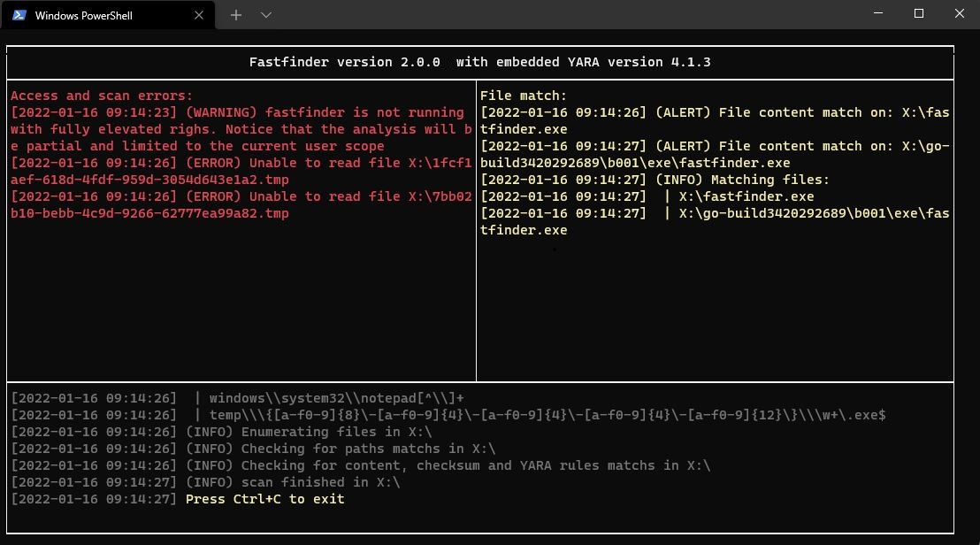Close the Windows PowerShell tab

coord(198,14)
